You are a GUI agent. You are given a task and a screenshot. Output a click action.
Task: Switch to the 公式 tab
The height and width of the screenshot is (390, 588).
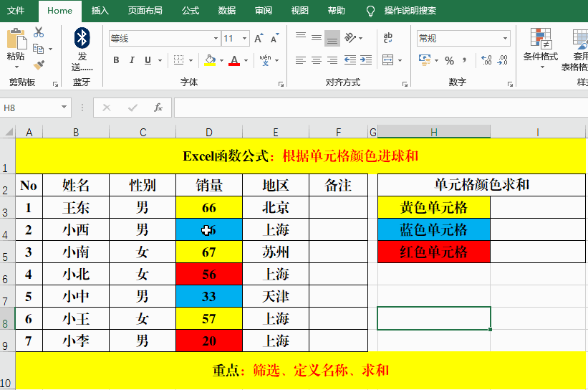(x=190, y=11)
